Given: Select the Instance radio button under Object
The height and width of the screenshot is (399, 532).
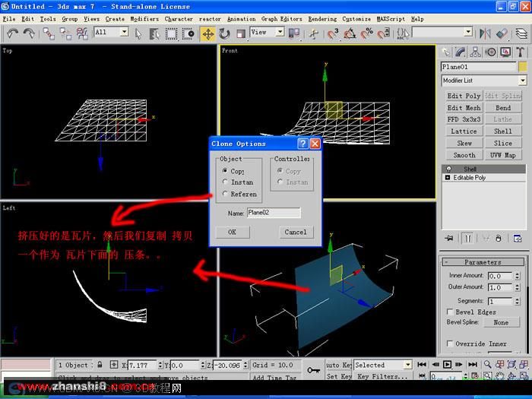Looking at the screenshot, I should coord(225,182).
